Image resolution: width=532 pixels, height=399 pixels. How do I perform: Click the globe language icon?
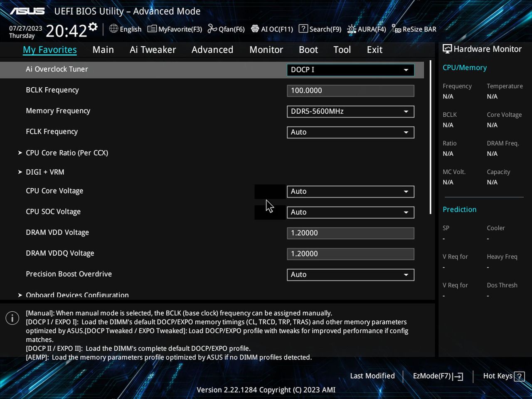pos(113,29)
